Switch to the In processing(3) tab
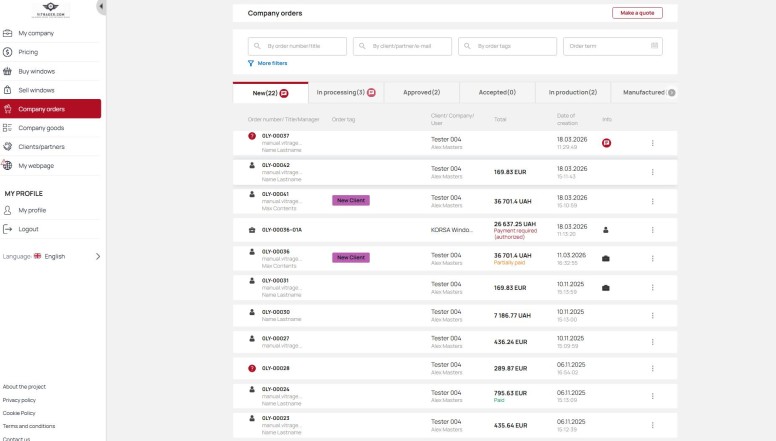Screen dimensions: 776x441 (346, 92)
